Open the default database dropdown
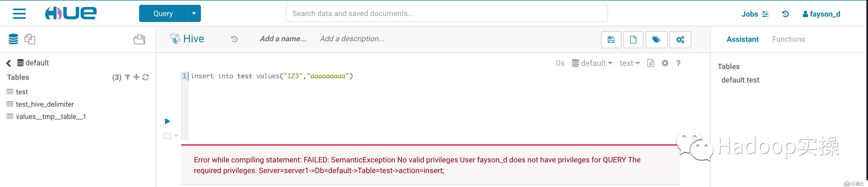The width and height of the screenshot is (868, 187). click(x=592, y=63)
